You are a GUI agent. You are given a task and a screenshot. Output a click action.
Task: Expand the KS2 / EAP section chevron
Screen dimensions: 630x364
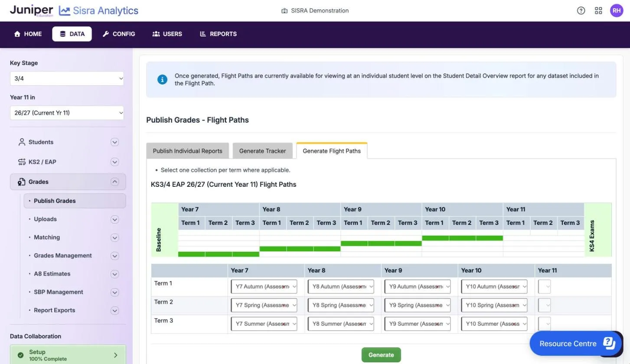[x=114, y=162]
